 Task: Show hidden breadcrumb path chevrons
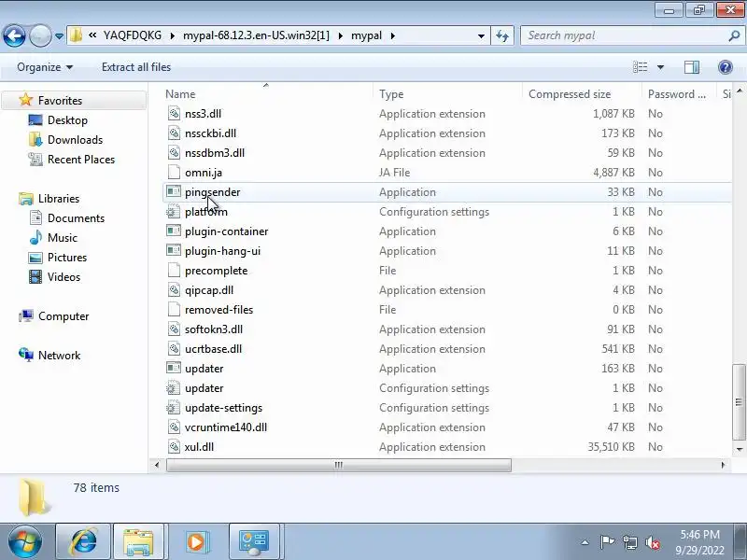(92, 35)
